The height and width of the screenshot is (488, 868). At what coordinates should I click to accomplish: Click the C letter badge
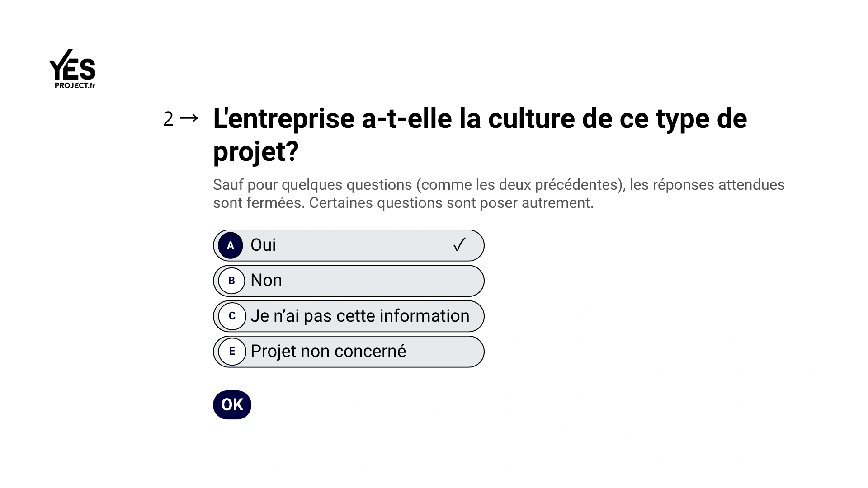(x=232, y=316)
